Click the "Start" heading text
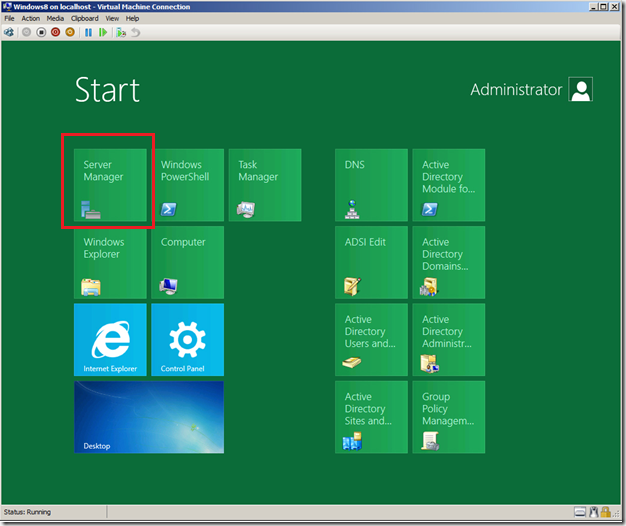The width and height of the screenshot is (626, 526). (x=107, y=90)
